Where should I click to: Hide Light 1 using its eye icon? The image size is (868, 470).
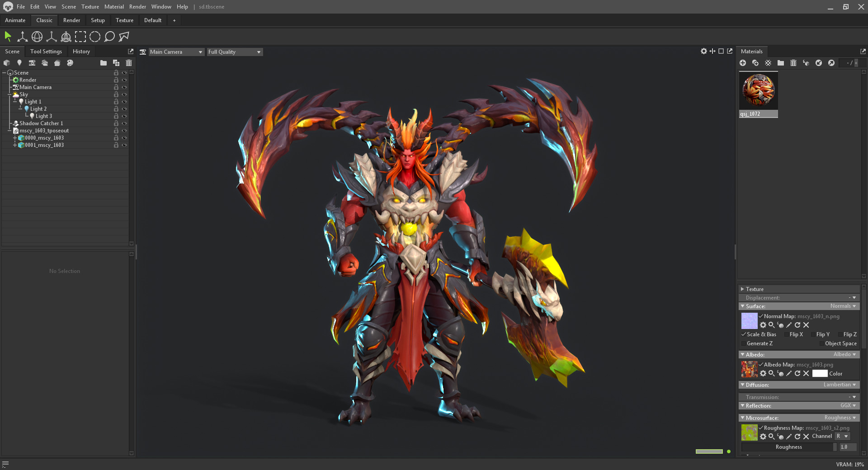[124, 102]
